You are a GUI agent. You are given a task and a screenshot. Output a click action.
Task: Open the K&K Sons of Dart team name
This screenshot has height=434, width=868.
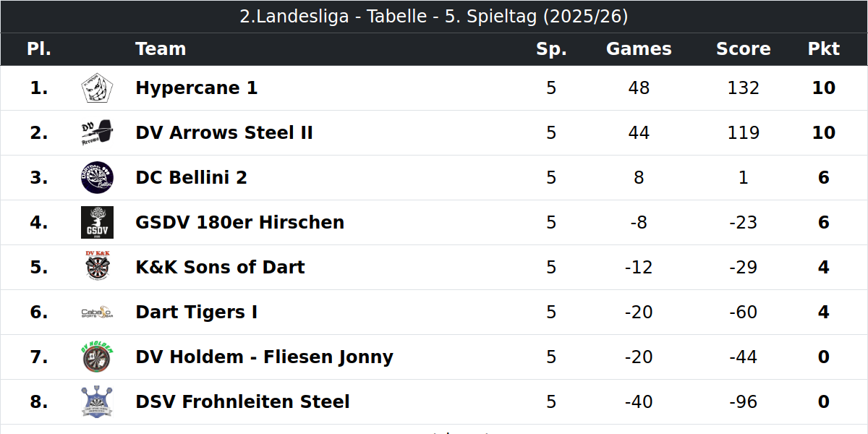point(220,268)
